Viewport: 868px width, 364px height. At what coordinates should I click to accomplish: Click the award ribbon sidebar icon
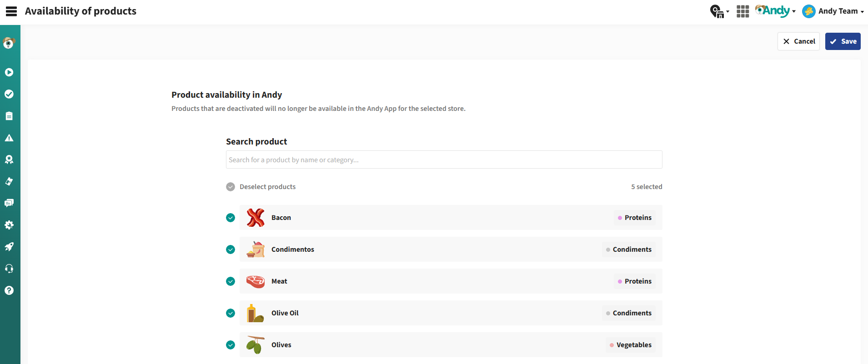(9, 160)
